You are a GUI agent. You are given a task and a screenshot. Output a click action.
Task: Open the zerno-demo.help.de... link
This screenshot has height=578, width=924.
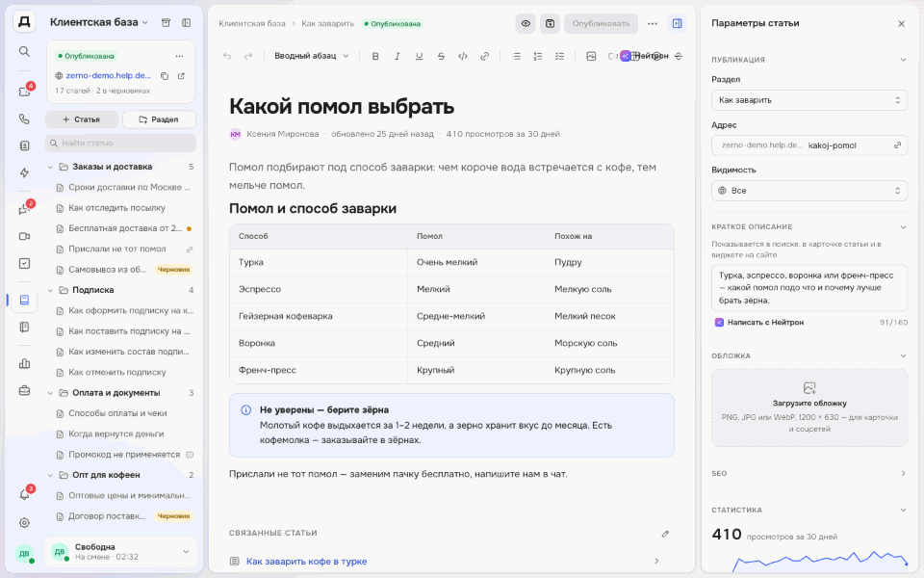(x=109, y=75)
